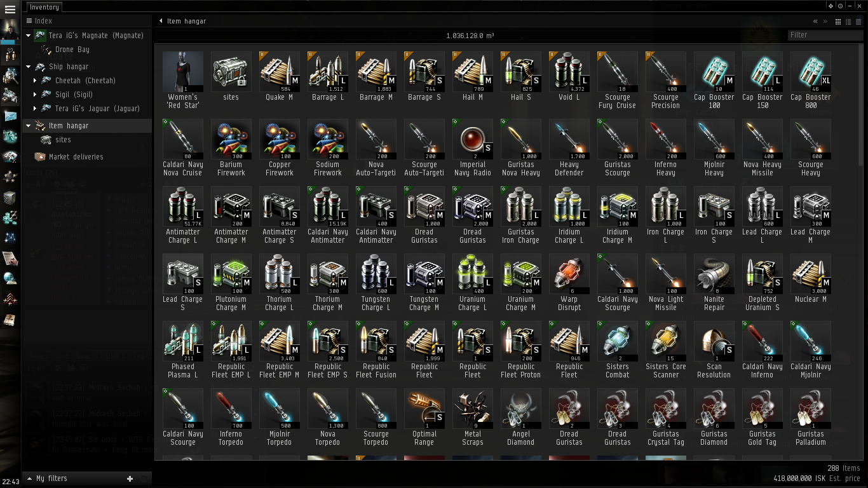
Task: Click the hangar capacity bar showing 1,036,128.0 m³
Action: [470, 36]
